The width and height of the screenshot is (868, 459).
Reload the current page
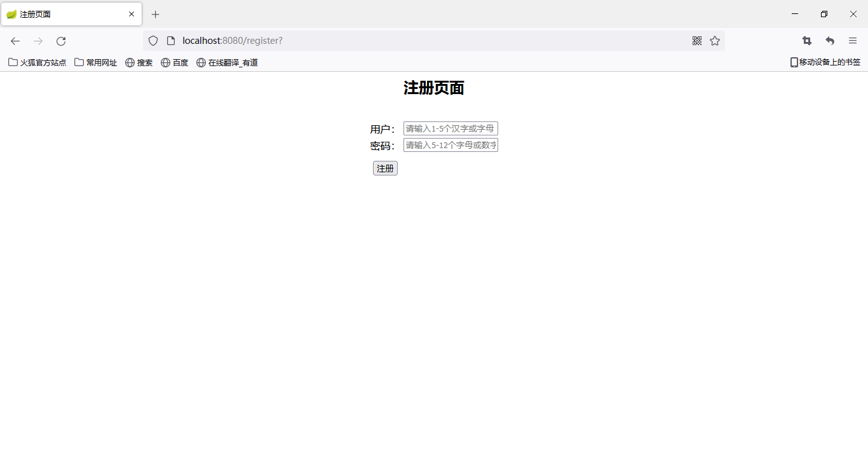pyautogui.click(x=61, y=41)
